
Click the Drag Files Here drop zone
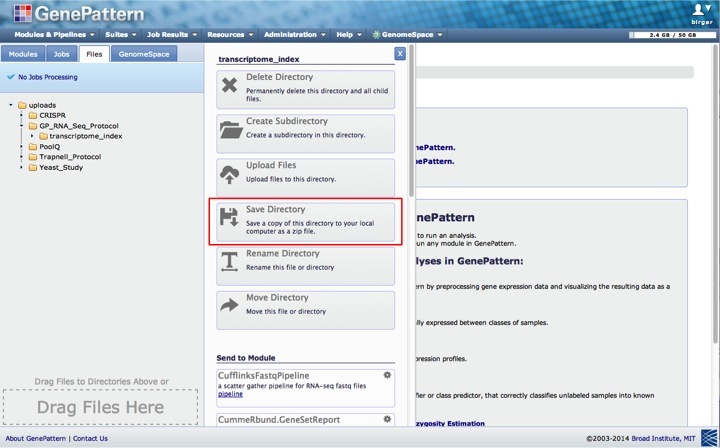pos(100,407)
